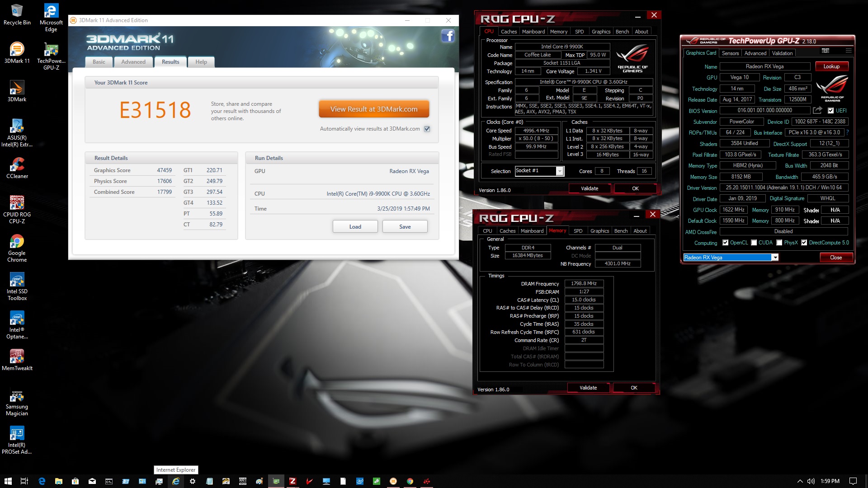The image size is (868, 488).
Task: Select the 3DMark desktop shortcut
Action: point(17,91)
